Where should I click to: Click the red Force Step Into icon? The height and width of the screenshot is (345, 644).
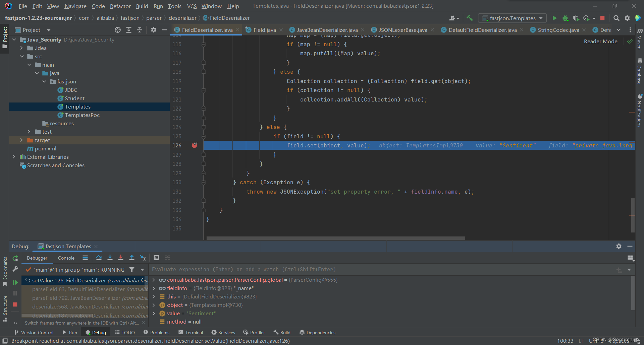pos(121,258)
